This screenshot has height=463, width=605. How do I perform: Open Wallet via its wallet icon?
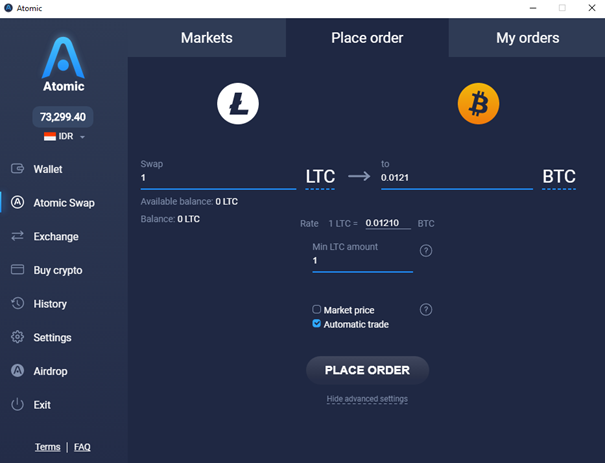pyautogui.click(x=17, y=169)
